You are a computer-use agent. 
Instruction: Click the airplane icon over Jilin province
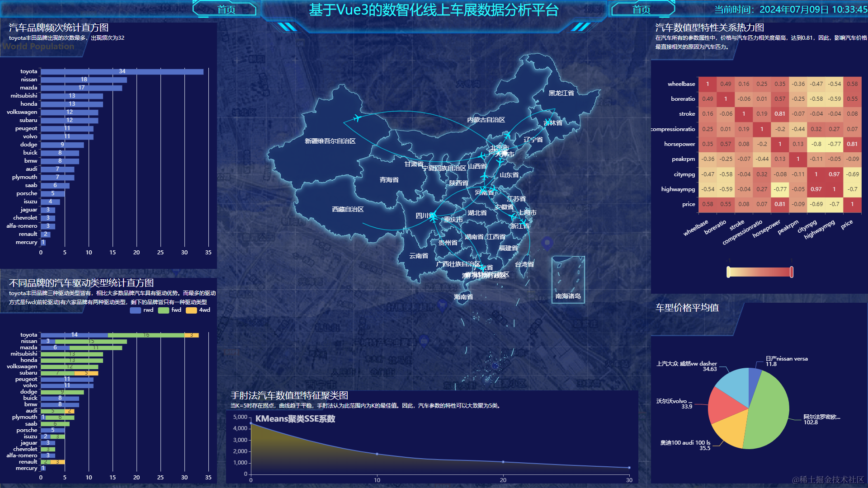tap(548, 121)
